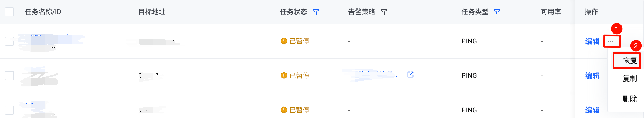
Task: Select 删除 from the dropdown menu
Action: (x=630, y=99)
